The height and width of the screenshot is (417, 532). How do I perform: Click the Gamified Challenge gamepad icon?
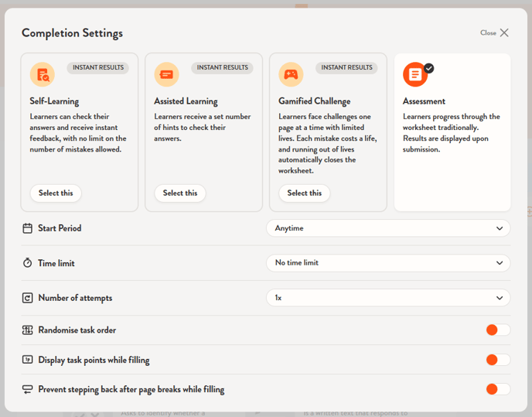(291, 74)
